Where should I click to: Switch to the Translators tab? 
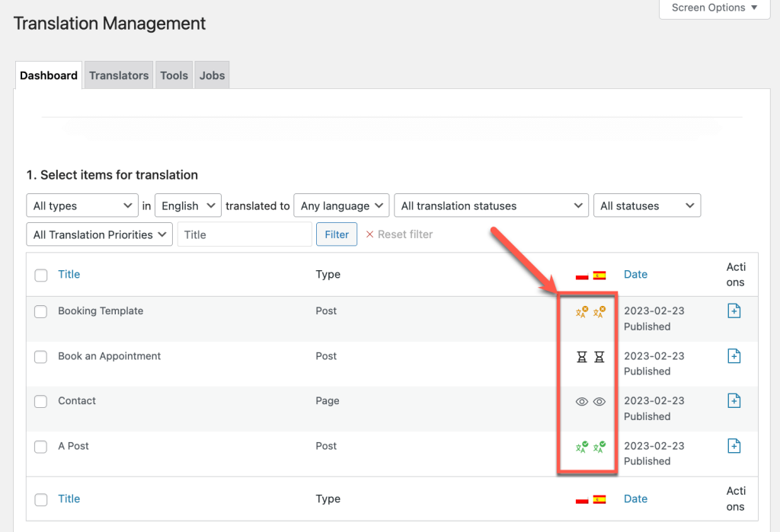pyautogui.click(x=118, y=75)
